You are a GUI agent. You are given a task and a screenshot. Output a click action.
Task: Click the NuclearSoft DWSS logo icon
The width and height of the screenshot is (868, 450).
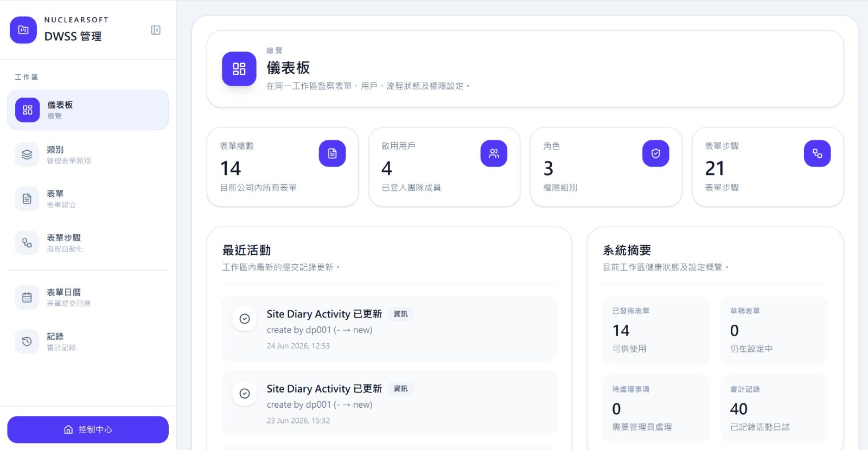tap(23, 30)
